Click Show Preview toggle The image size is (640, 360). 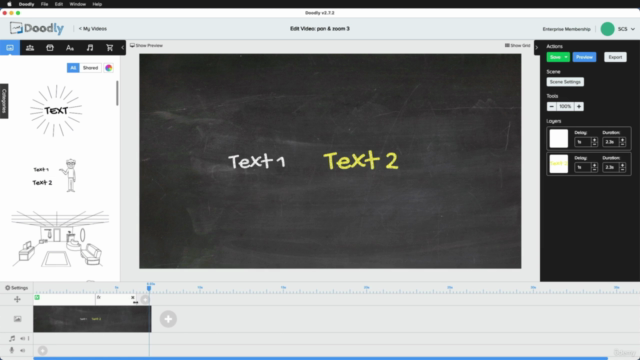[146, 45]
